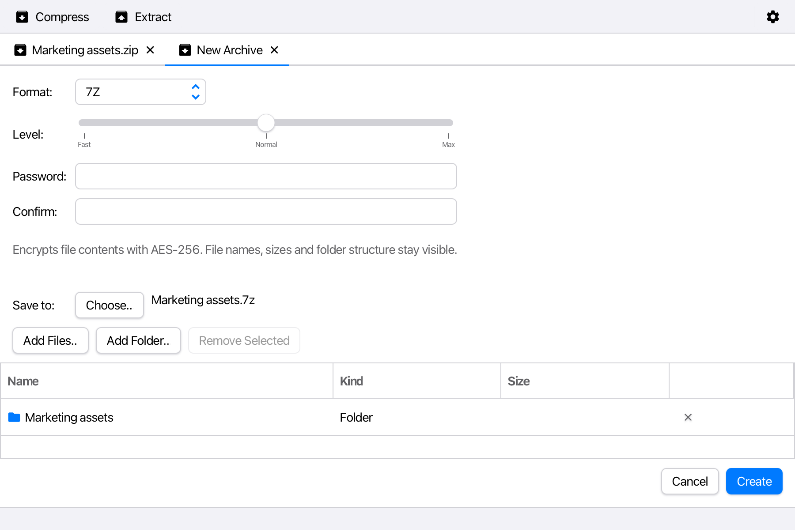The width and height of the screenshot is (795, 532).
Task: Focus the Password input field
Action: click(266, 176)
